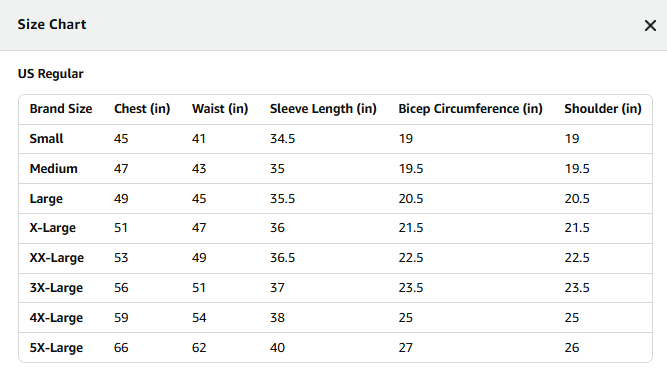Image resolution: width=667 pixels, height=377 pixels.
Task: Click the Bicep Circumference (in) header
Action: coord(470,109)
